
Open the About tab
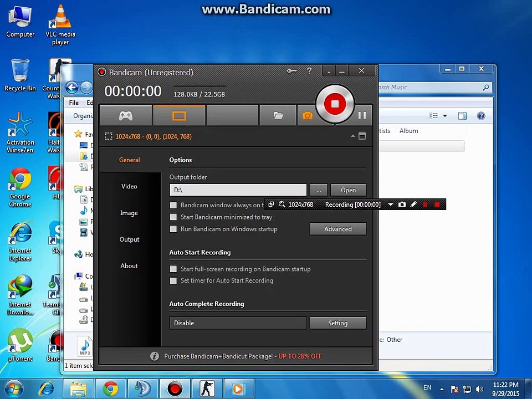coord(129,265)
